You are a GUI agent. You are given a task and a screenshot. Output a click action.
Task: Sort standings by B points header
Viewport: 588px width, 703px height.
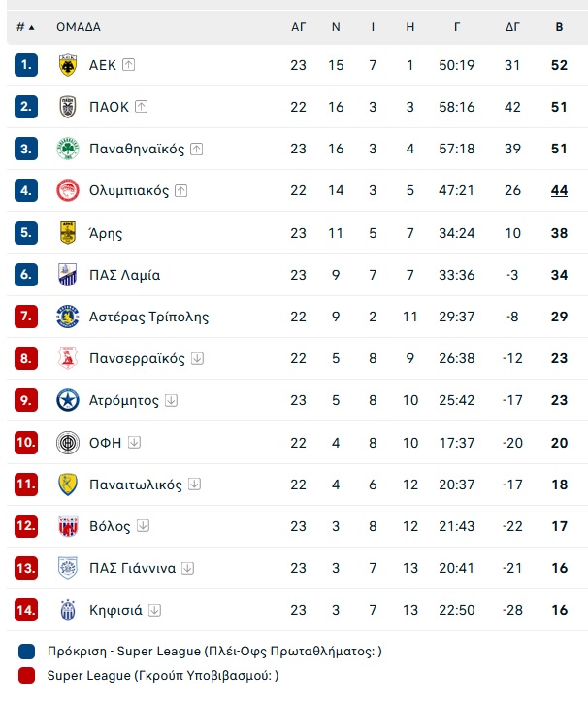coord(559,27)
